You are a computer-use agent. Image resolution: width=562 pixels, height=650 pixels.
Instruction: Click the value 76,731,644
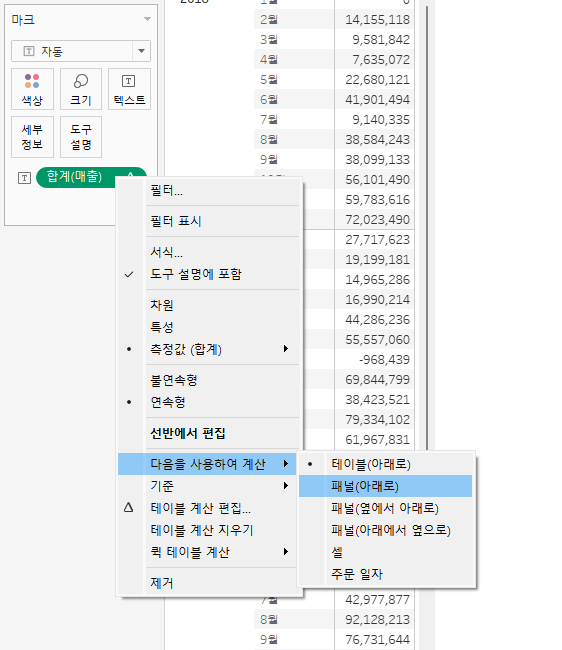coord(377,639)
